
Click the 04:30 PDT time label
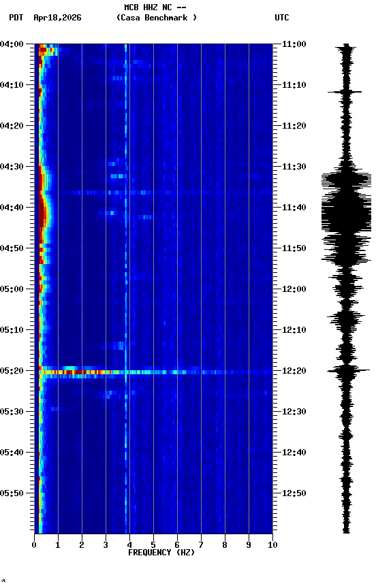pos(12,167)
